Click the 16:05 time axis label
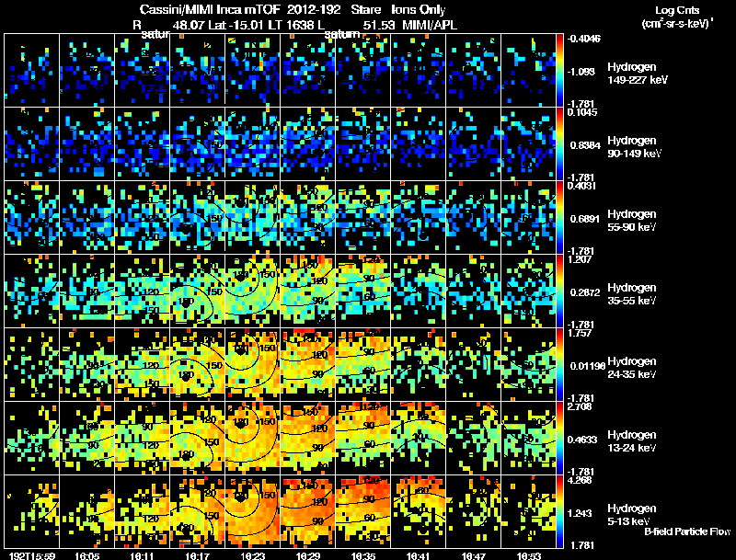The image size is (736, 560). (x=86, y=555)
